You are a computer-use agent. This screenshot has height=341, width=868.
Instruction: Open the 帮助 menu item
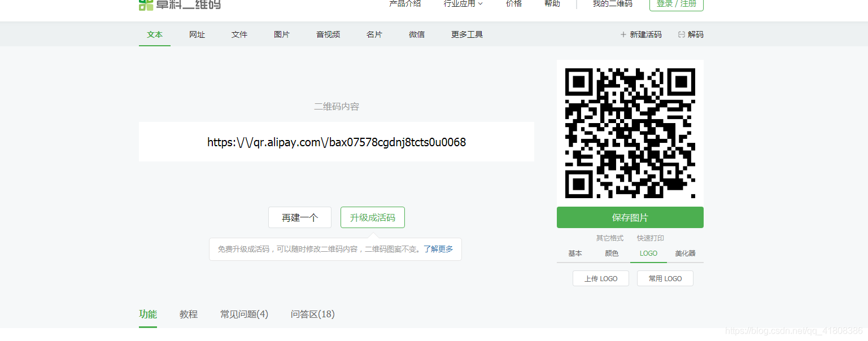(552, 3)
